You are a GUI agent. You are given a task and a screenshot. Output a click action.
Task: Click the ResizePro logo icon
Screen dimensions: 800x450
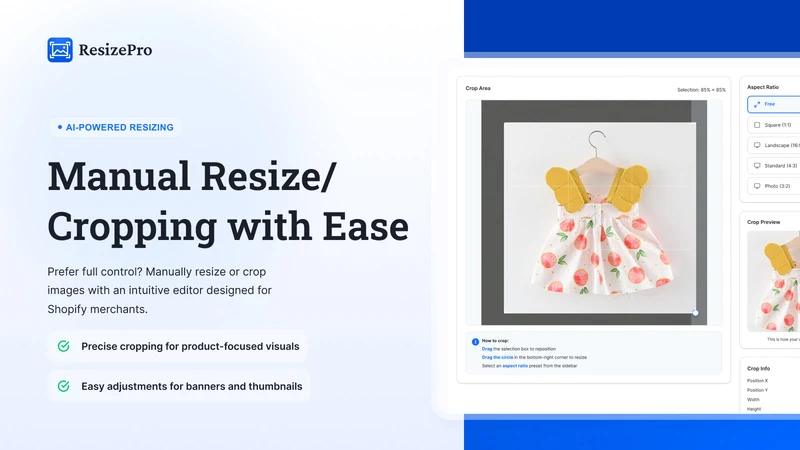pos(60,50)
